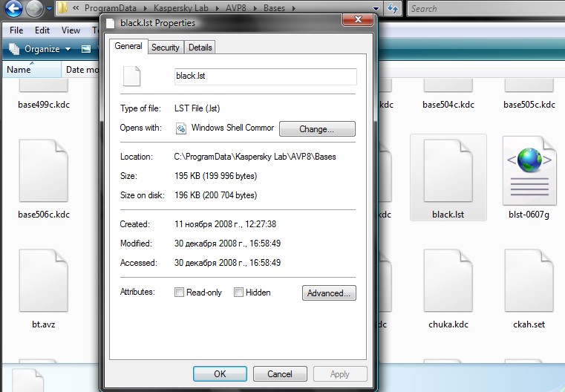Click the Accessed date value in dialog
Viewport: 565px width, 392px height.
[x=227, y=263]
